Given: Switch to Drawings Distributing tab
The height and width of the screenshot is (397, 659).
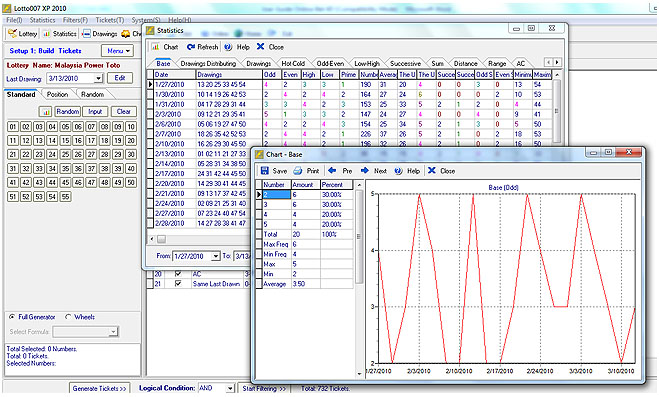Looking at the screenshot, I should click(x=208, y=63).
